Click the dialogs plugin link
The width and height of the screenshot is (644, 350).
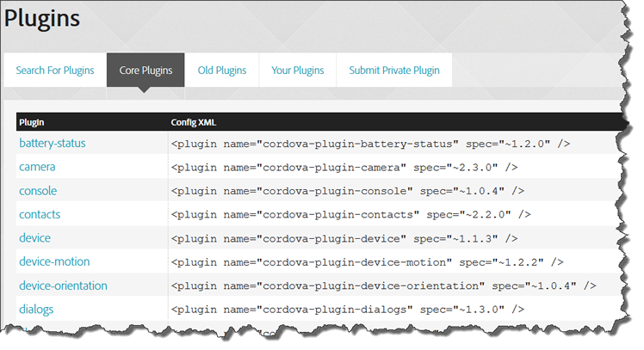(x=36, y=310)
